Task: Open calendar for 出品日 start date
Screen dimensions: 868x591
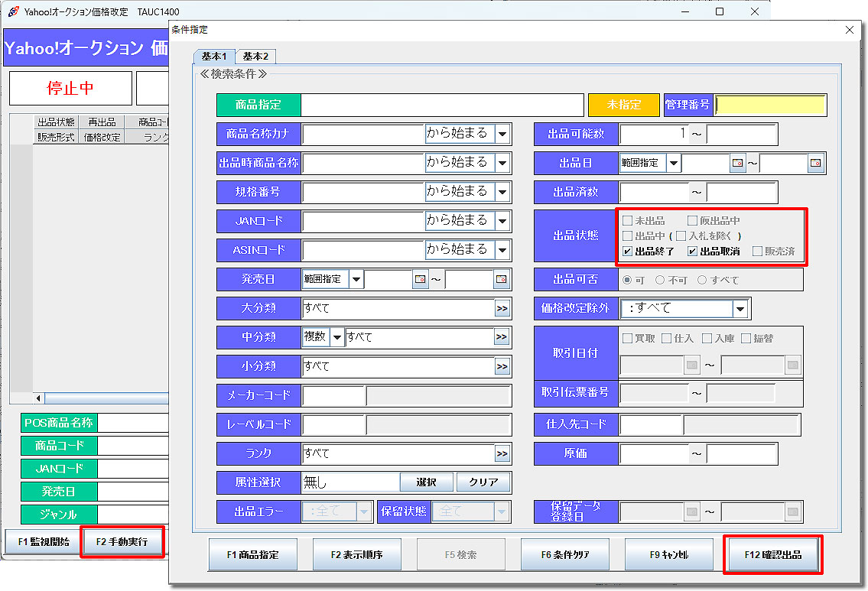Action: click(x=737, y=163)
